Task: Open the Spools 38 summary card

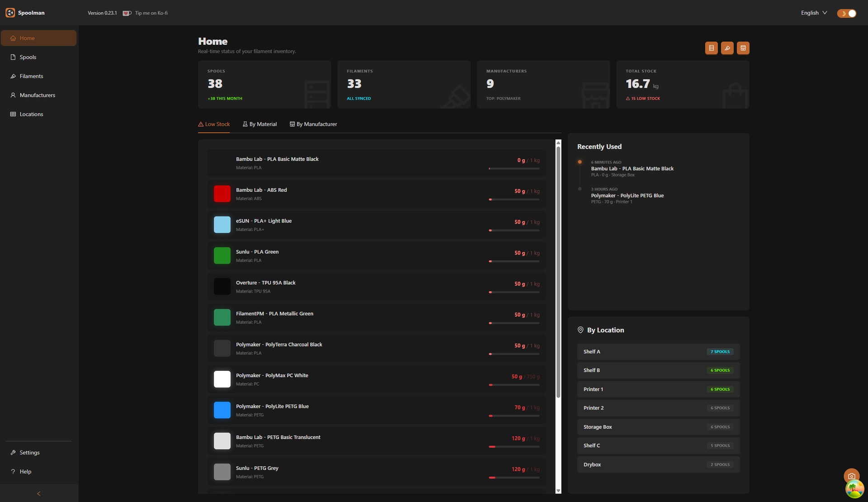Action: [x=264, y=85]
